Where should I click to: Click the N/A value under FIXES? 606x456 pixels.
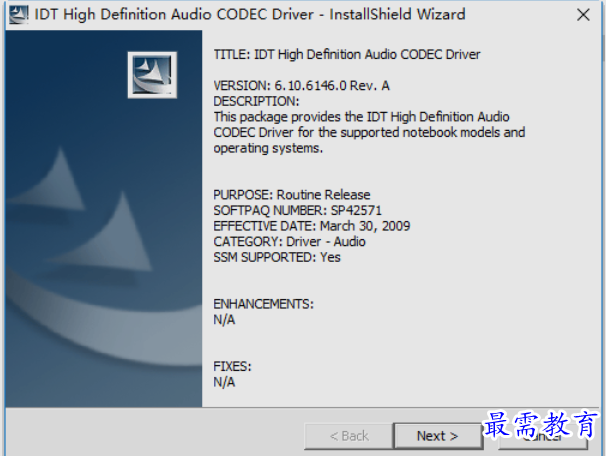[224, 382]
